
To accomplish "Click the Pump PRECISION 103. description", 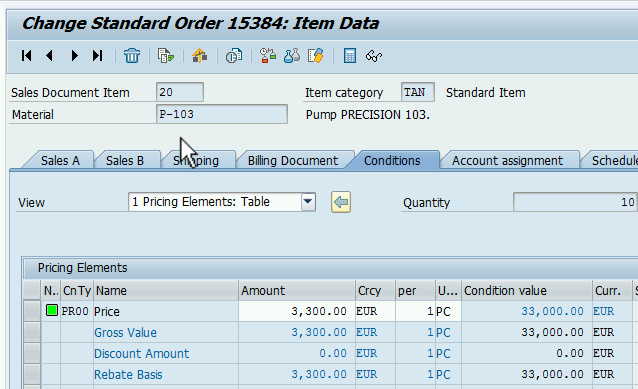I will [367, 115].
